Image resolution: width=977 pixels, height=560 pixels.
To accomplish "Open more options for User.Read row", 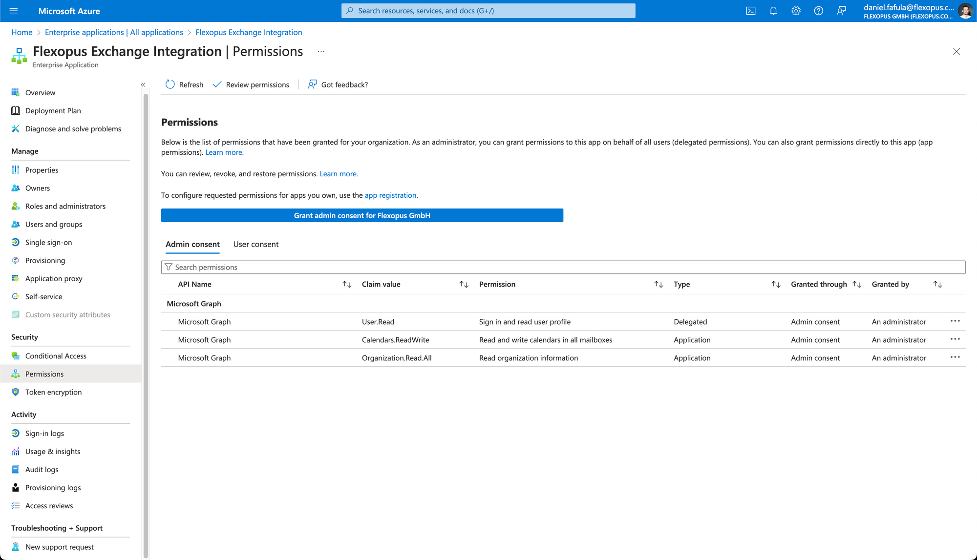I will (955, 321).
